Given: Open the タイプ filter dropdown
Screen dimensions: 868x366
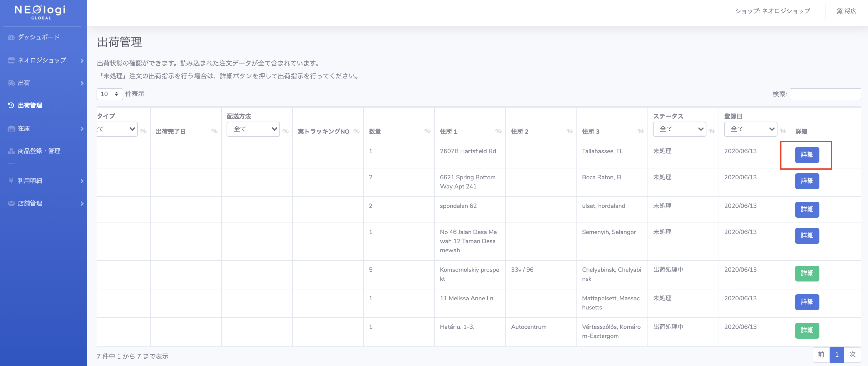Looking at the screenshot, I should [x=117, y=129].
